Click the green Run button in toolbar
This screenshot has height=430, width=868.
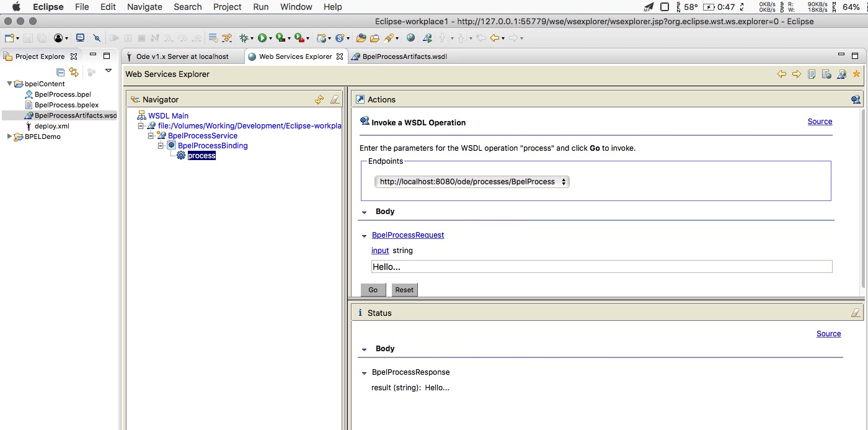click(x=262, y=38)
